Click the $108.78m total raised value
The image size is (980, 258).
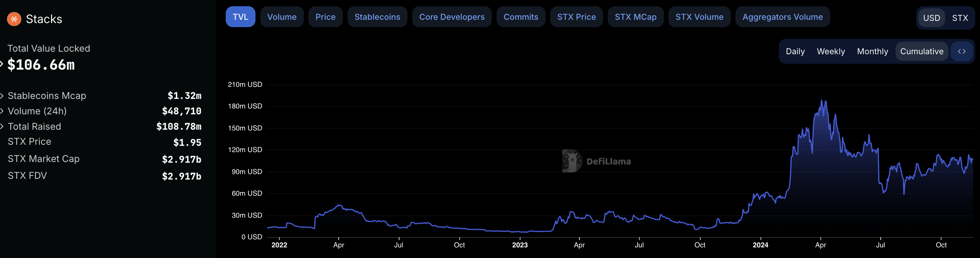[179, 126]
